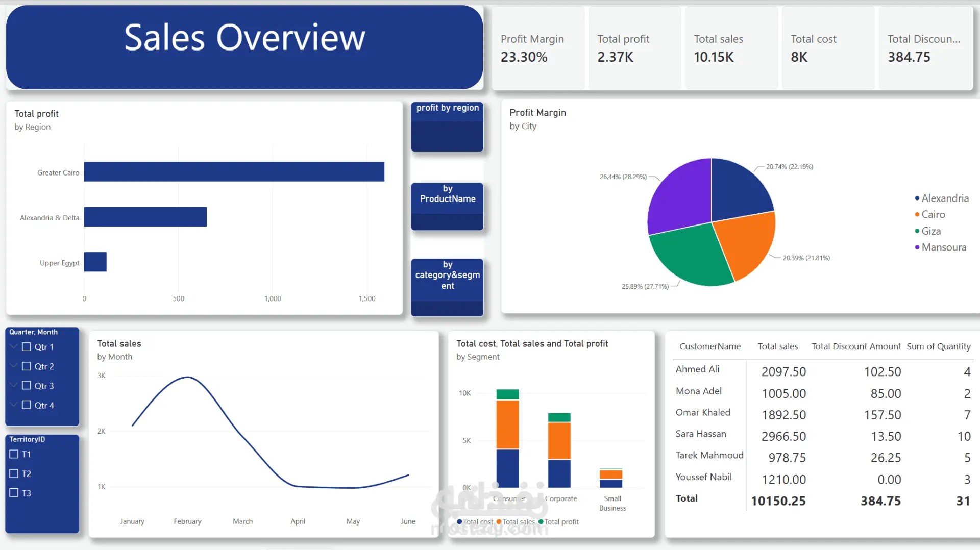Click the Cairo legend marker
Viewport: 980px width, 550px height.
click(917, 215)
